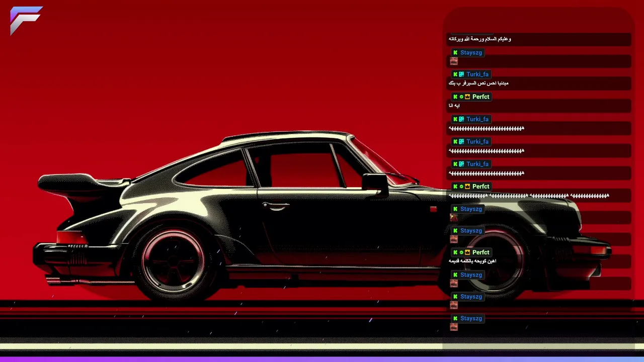Click the F logo in the corner
This screenshot has width=644, height=362.
coord(26,21)
